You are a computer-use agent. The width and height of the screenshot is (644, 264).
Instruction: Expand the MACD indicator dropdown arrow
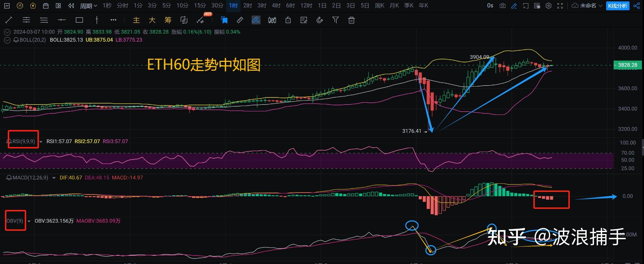54,178
